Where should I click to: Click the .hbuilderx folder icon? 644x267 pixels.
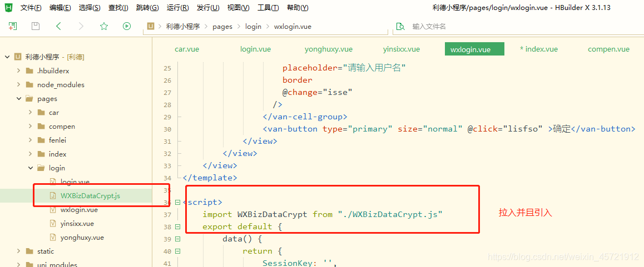[29, 70]
